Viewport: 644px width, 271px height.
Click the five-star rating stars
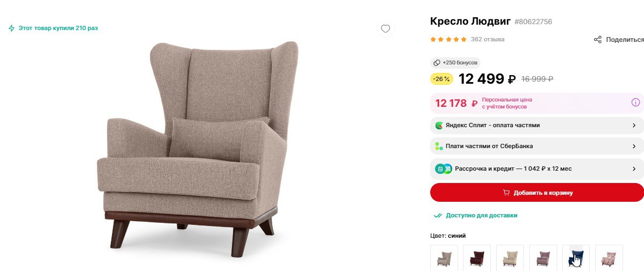(x=448, y=39)
